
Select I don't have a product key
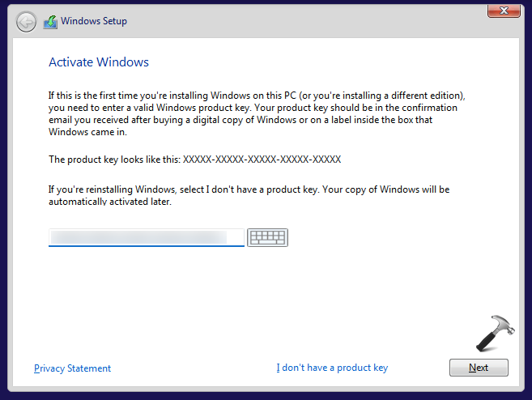tap(332, 368)
